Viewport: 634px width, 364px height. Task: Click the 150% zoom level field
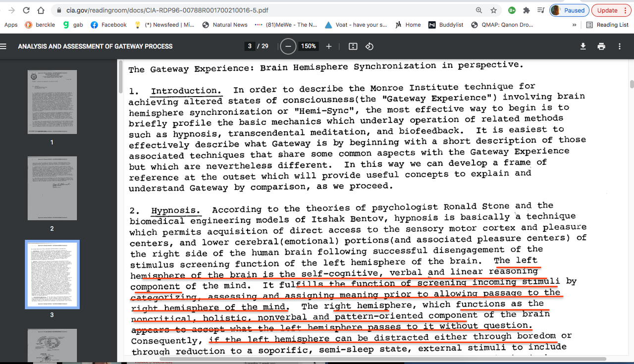click(x=308, y=46)
